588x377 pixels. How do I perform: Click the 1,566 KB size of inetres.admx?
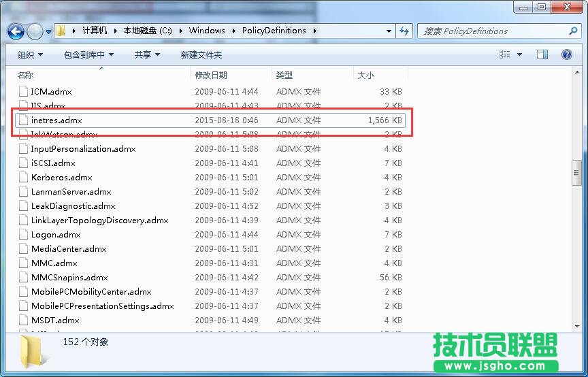pyautogui.click(x=385, y=120)
